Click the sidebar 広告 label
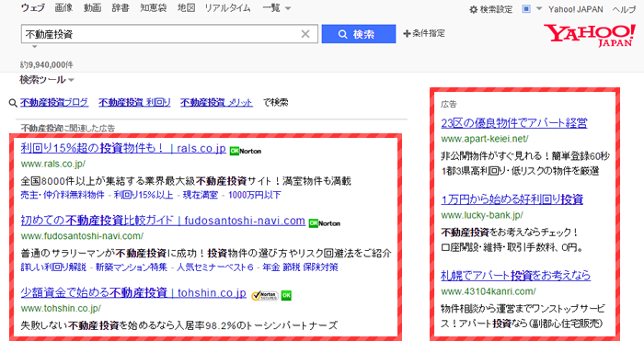This screenshot has width=644, height=341. click(449, 104)
